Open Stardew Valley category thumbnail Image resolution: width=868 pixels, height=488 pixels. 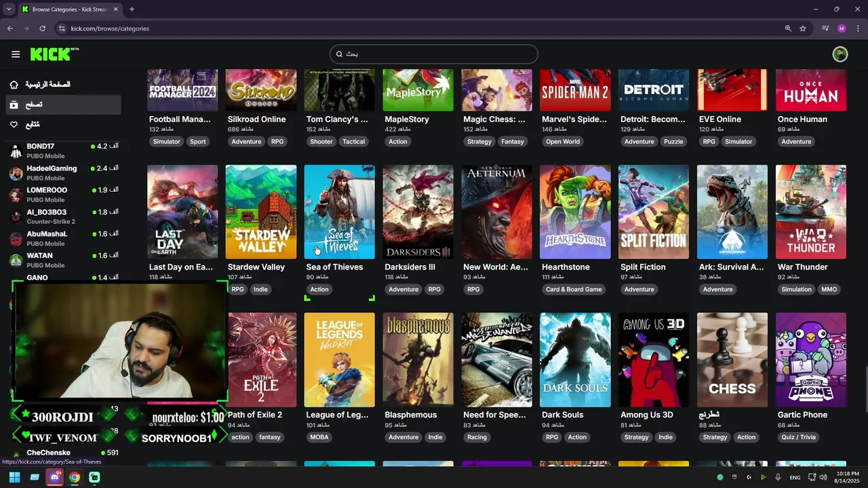pyautogui.click(x=261, y=211)
